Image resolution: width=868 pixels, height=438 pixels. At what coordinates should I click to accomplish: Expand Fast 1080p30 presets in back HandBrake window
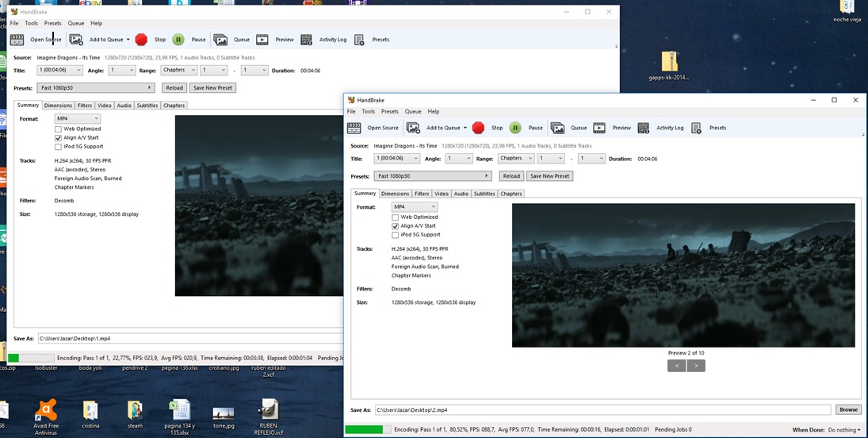(x=96, y=87)
